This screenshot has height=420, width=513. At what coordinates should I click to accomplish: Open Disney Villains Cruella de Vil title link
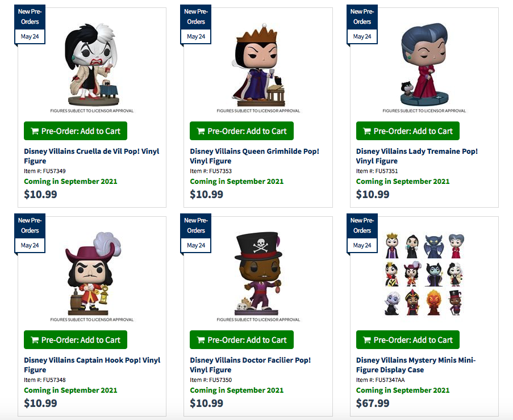tap(91, 152)
